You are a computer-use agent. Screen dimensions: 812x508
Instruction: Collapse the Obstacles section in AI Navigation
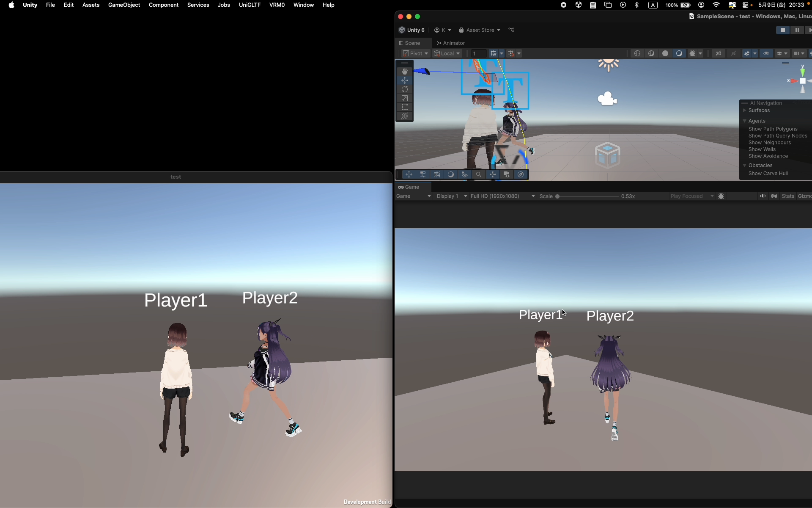[745, 166]
